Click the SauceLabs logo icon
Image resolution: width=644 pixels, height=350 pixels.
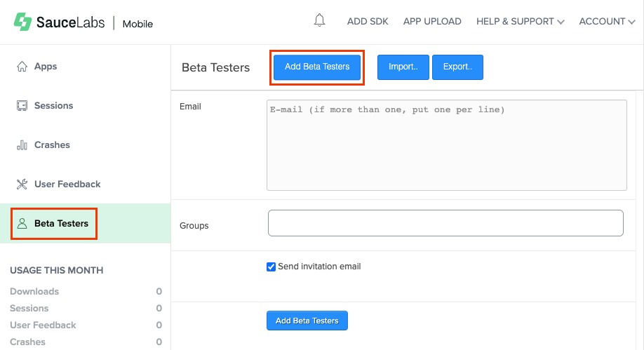[x=22, y=22]
